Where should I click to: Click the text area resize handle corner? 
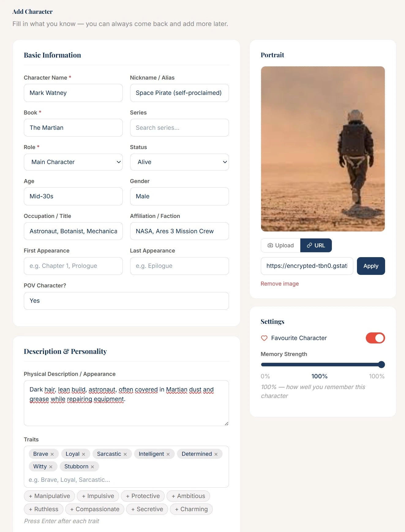(227, 424)
